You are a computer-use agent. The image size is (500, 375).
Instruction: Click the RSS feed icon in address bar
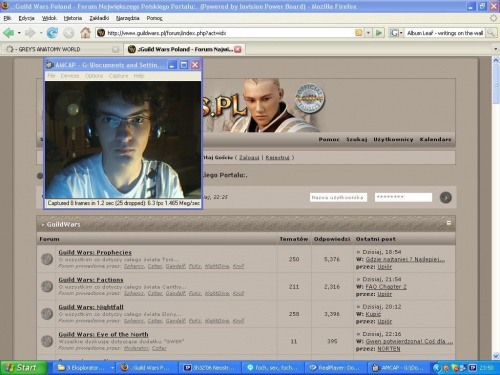click(x=359, y=33)
